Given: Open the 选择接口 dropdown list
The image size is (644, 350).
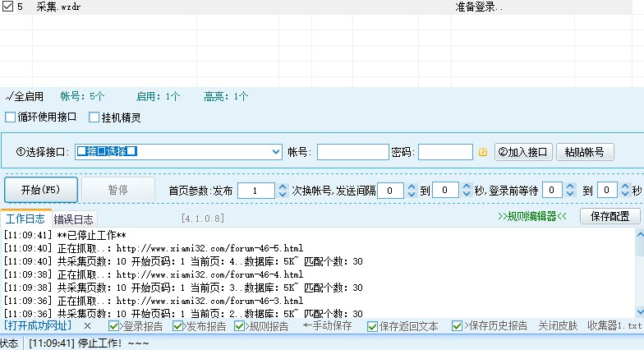Looking at the screenshot, I should point(276,152).
